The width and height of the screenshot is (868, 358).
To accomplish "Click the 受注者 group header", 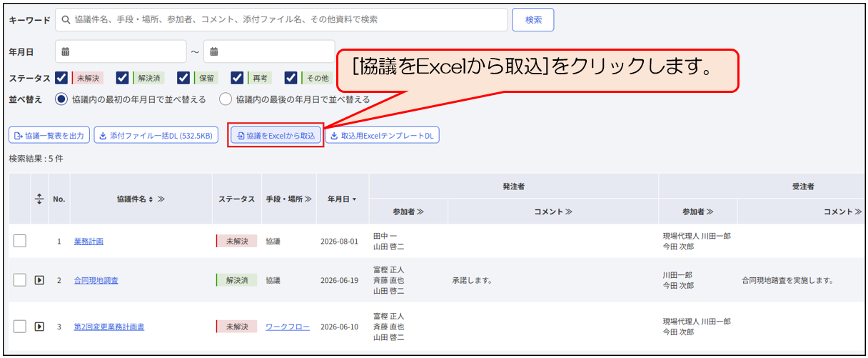I will tap(803, 186).
